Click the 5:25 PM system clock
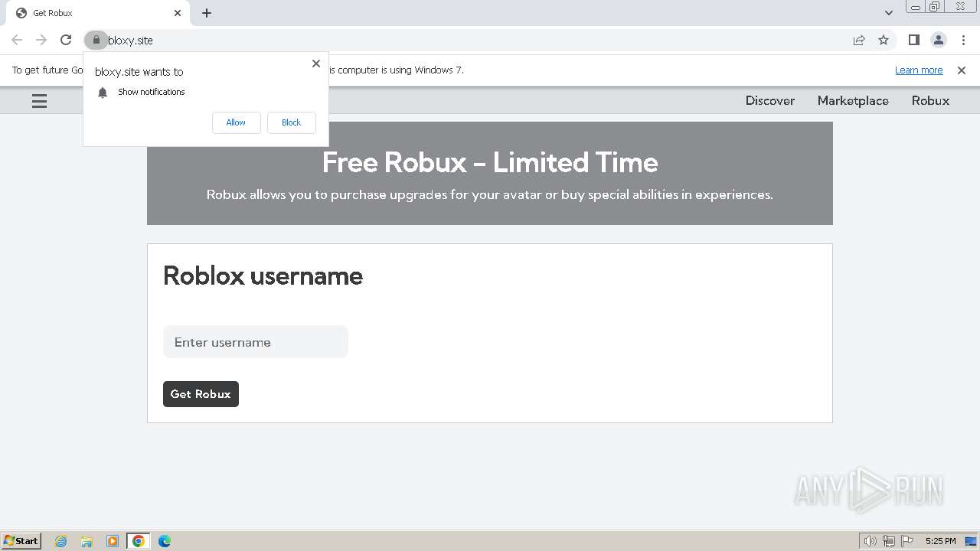 [940, 541]
